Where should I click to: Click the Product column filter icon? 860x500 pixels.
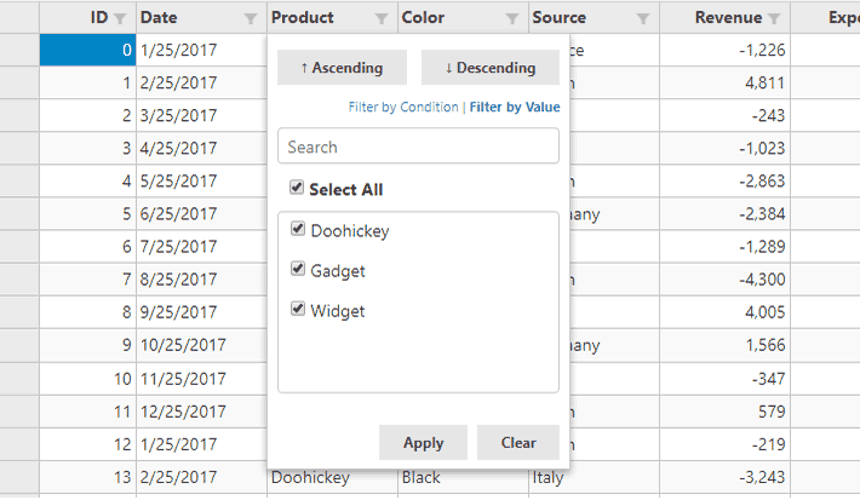click(x=381, y=18)
